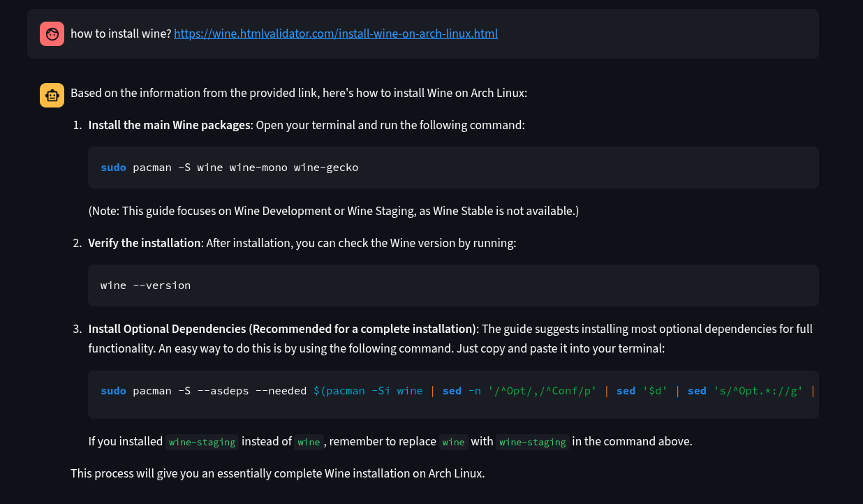Click the bold "Install Optional Dependencies" heading
The width and height of the screenshot is (863, 504).
tap(281, 329)
